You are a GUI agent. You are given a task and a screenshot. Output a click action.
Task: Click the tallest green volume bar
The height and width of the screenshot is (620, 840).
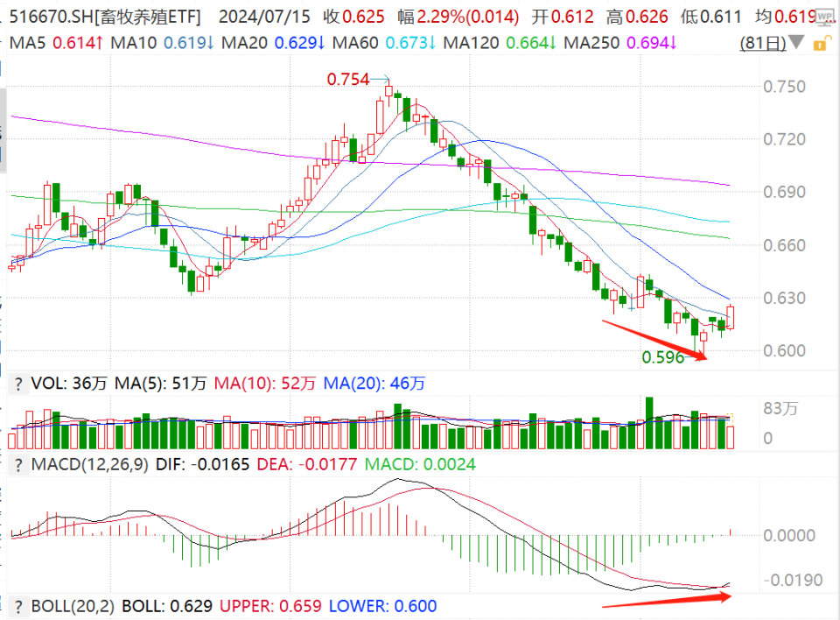click(650, 423)
